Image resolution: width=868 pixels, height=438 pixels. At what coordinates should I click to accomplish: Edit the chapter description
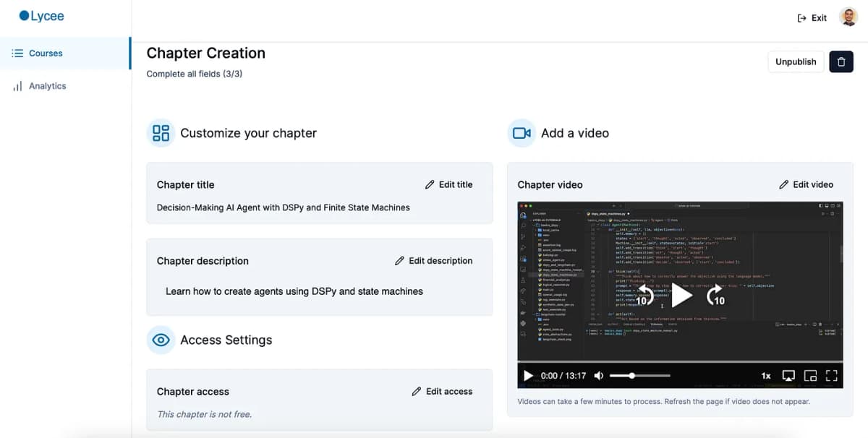pos(433,261)
